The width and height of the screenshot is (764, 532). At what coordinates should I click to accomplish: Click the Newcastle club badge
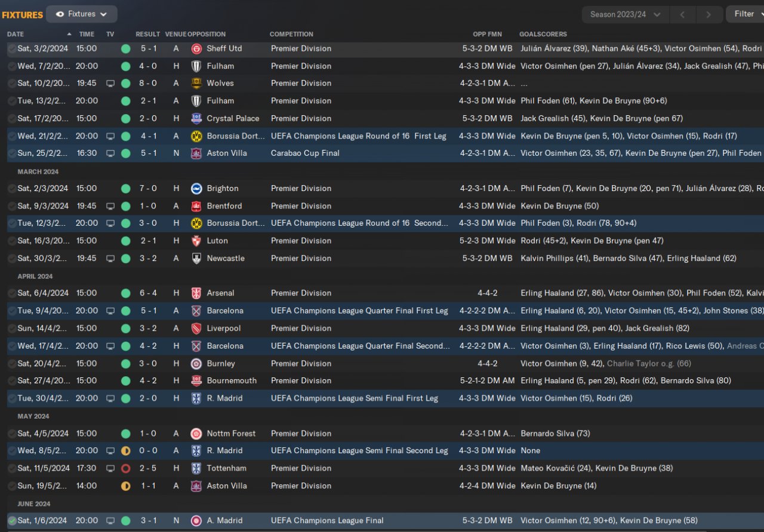coord(196,259)
